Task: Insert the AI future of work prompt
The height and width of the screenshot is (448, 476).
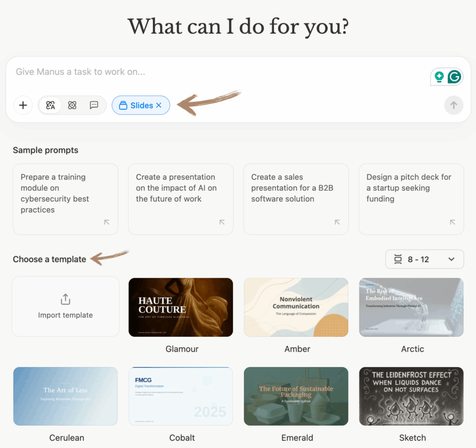Action: click(x=181, y=199)
